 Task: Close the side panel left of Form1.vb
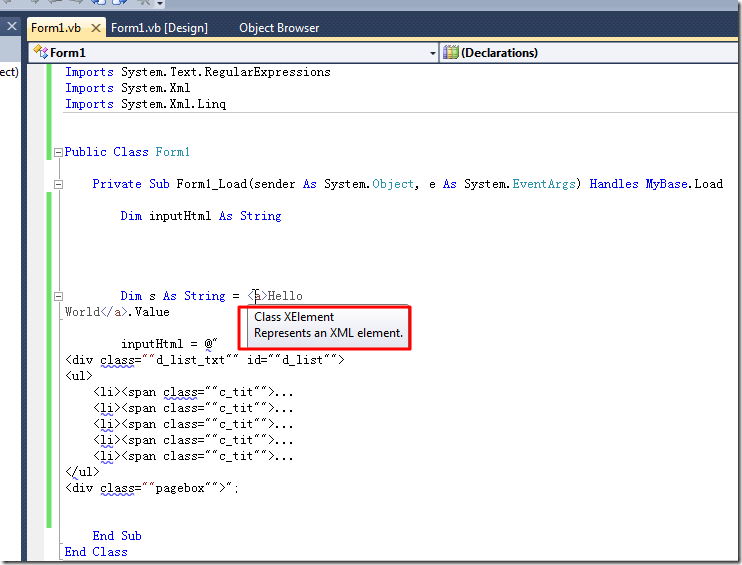[12, 26]
